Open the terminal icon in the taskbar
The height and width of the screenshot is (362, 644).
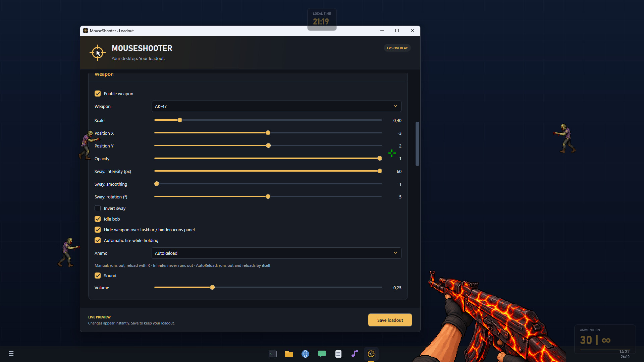[273, 354]
